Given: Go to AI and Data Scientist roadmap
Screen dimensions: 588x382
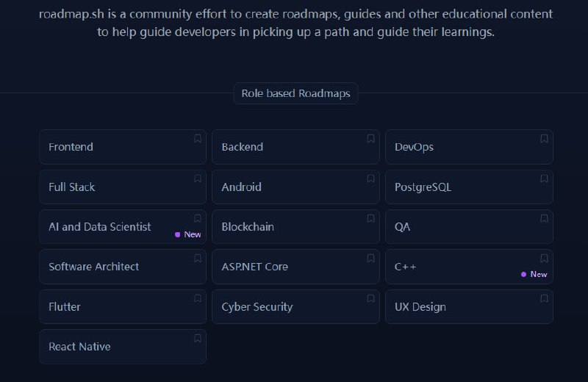Looking at the screenshot, I should coord(100,227).
